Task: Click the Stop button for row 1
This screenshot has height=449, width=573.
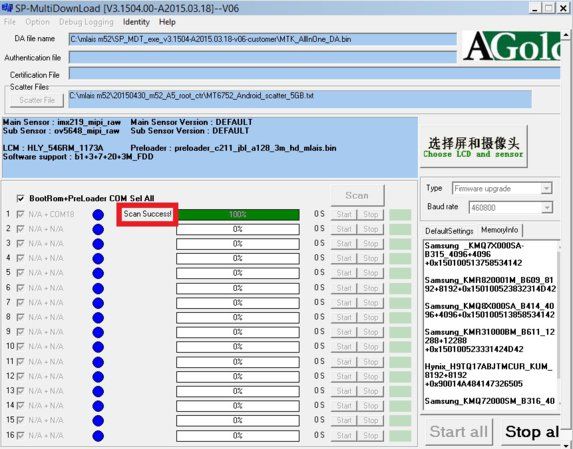Action: click(371, 214)
